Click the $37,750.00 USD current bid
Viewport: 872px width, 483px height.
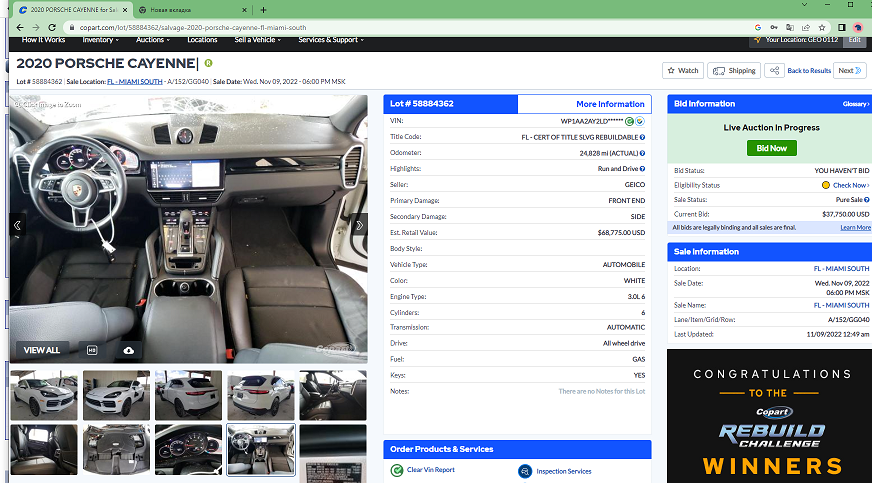[845, 215]
